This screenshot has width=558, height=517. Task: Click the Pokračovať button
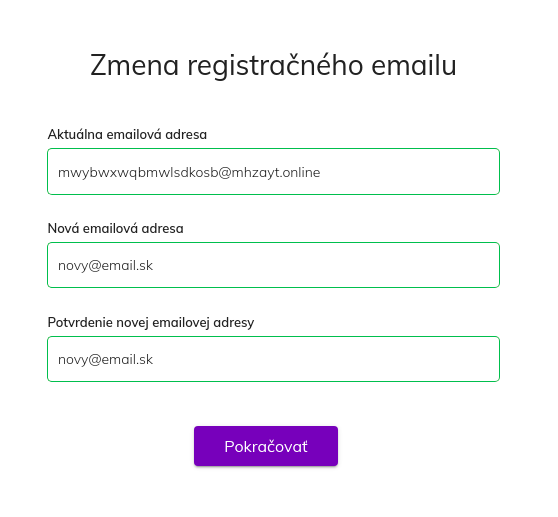pyautogui.click(x=266, y=446)
